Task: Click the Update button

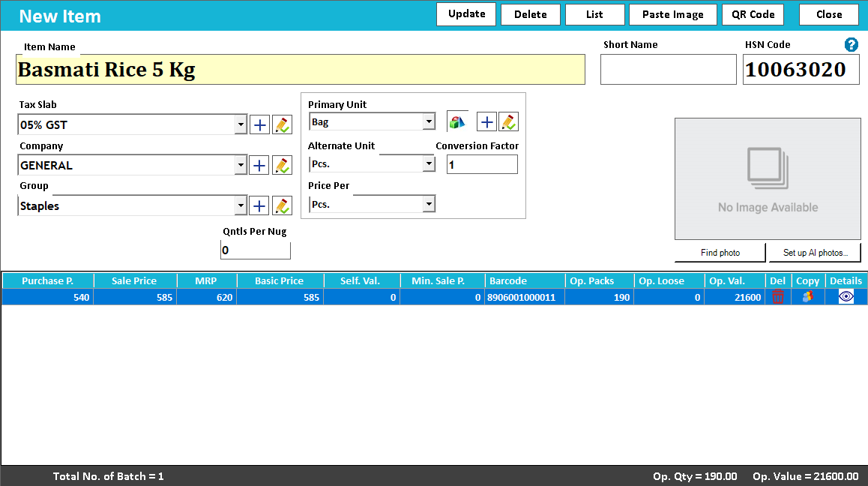Action: [466, 14]
